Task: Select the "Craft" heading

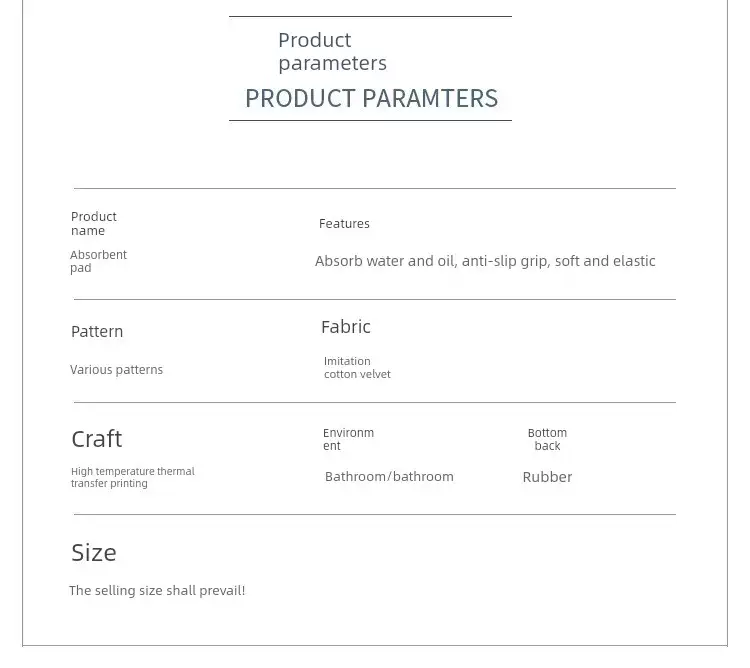Action: coord(96,439)
